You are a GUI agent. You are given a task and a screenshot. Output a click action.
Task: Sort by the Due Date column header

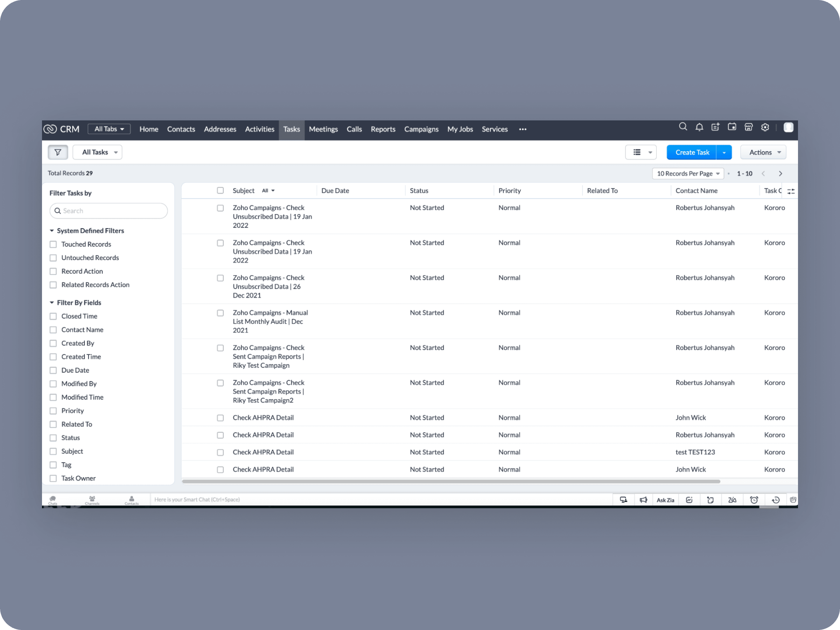click(335, 191)
